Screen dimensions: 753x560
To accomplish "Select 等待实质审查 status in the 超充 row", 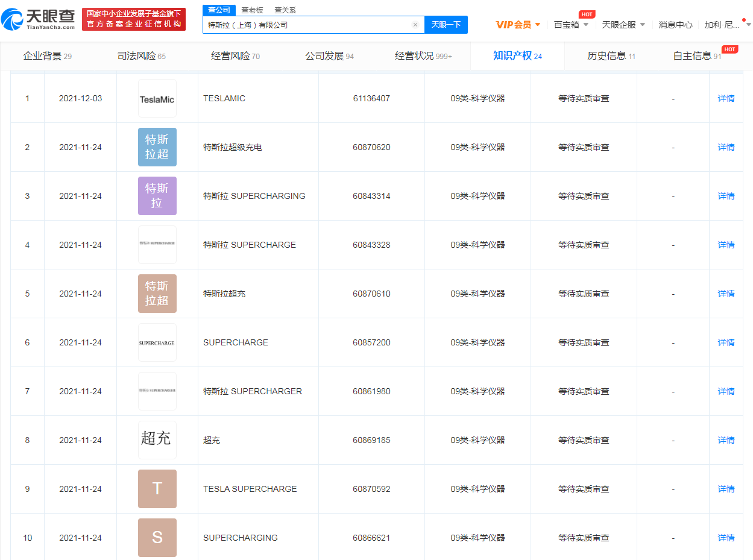I will pyautogui.click(x=584, y=440).
